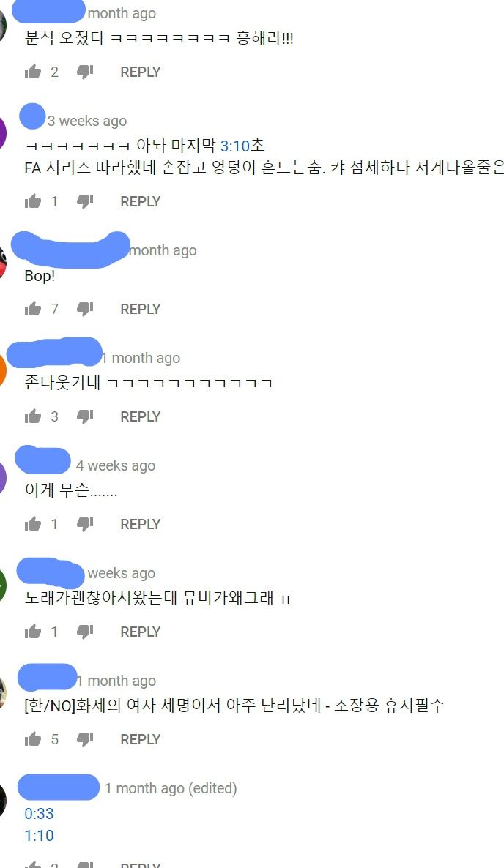The height and width of the screenshot is (868, 504).
Task: Dislike the comment ending with 흥해라!!!
Action: pos(85,72)
